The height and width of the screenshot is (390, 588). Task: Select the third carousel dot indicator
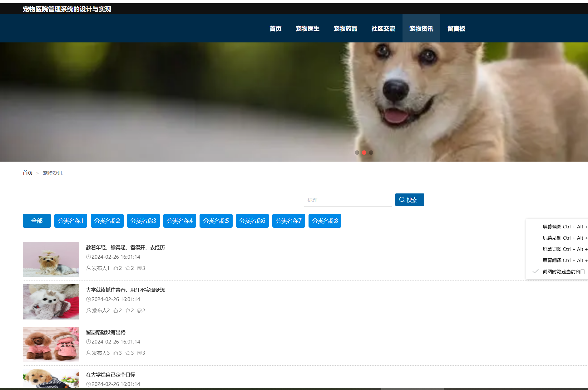point(371,153)
